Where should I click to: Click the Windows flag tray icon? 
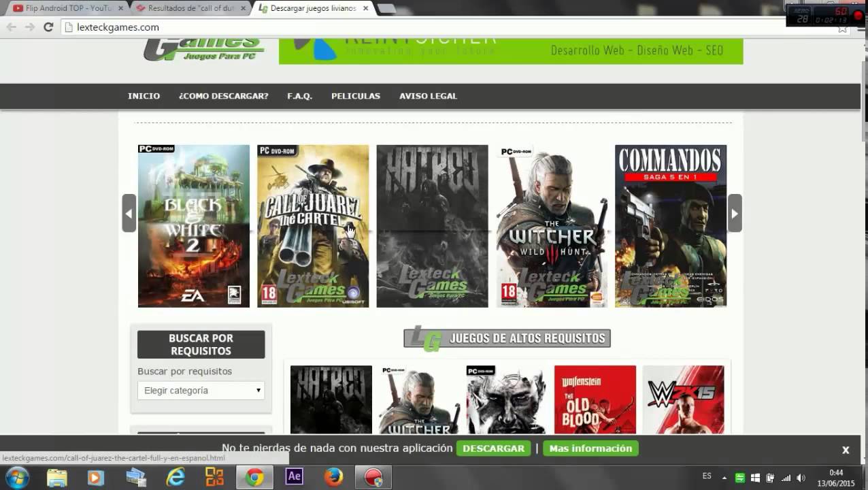(x=755, y=478)
